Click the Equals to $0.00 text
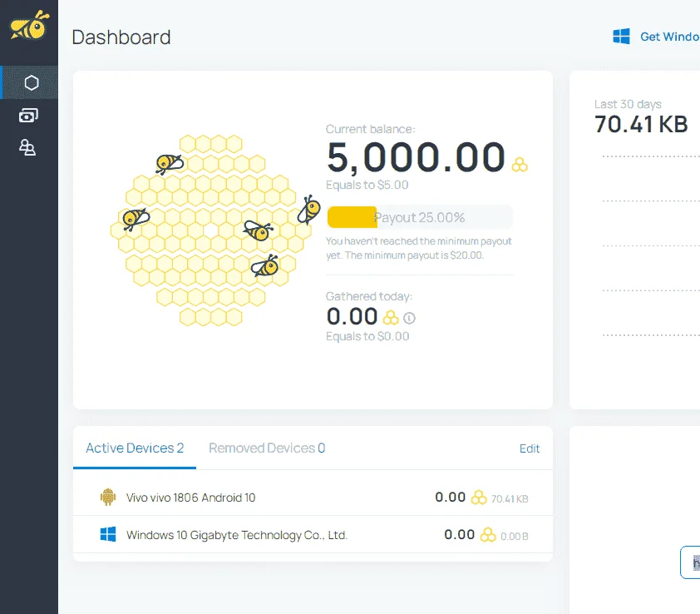The width and height of the screenshot is (700, 614). [367, 336]
